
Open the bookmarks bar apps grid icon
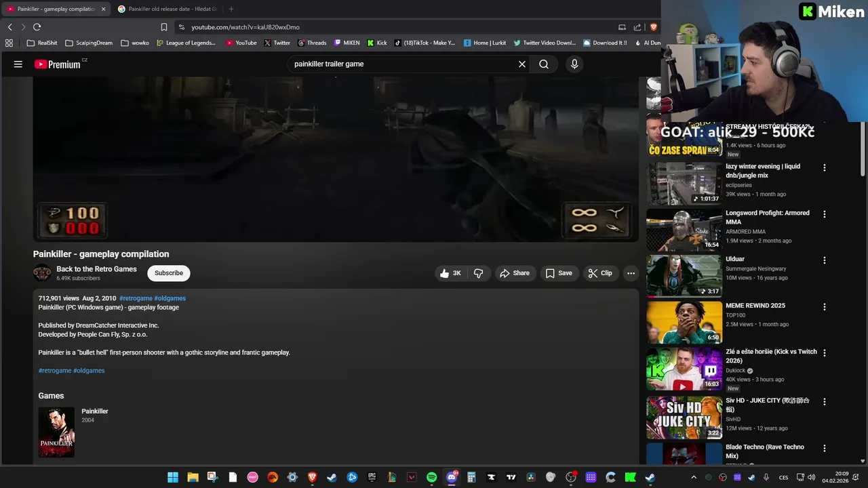[x=9, y=43]
